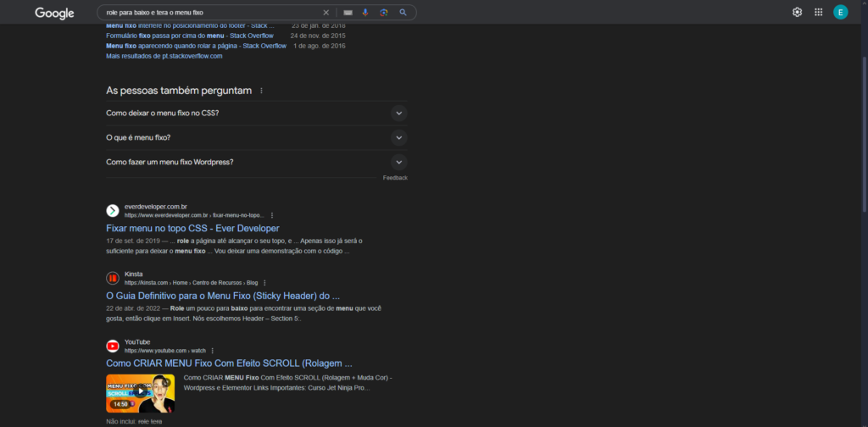Open Google Lens image search icon
The image size is (868, 427).
(384, 12)
